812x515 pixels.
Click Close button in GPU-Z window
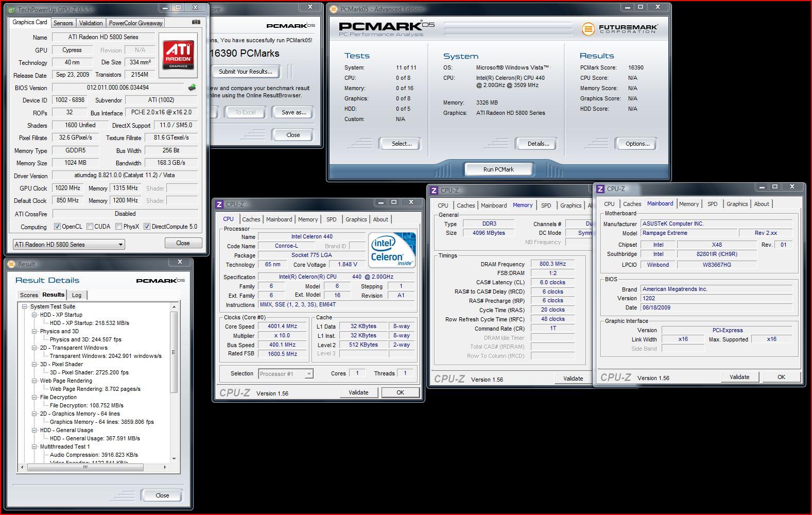point(183,243)
